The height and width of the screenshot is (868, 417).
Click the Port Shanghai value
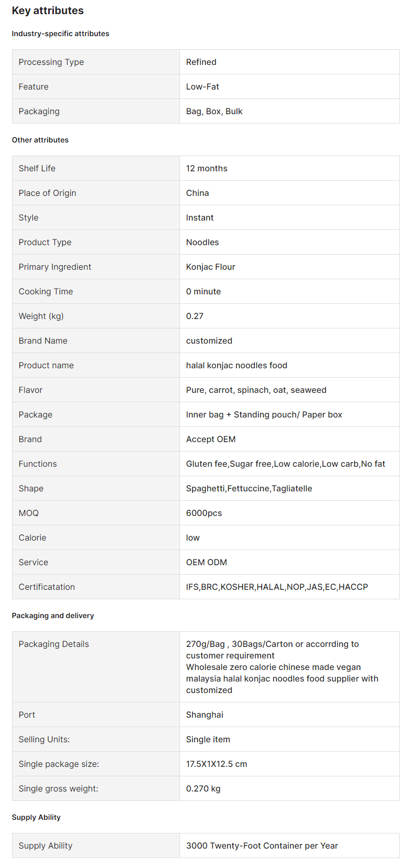(x=205, y=715)
